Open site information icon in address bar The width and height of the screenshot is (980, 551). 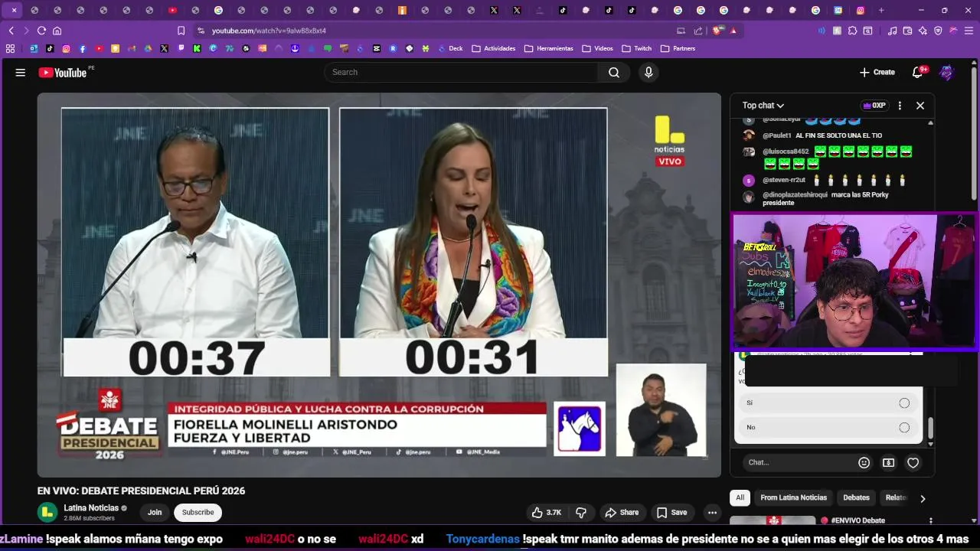[201, 31]
